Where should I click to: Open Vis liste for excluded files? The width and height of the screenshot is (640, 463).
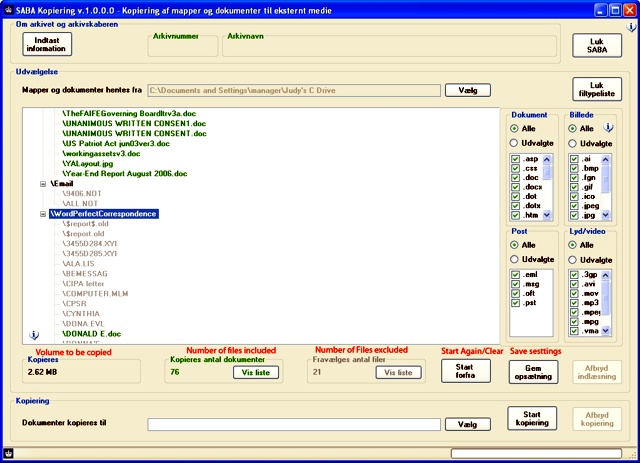pos(398,372)
